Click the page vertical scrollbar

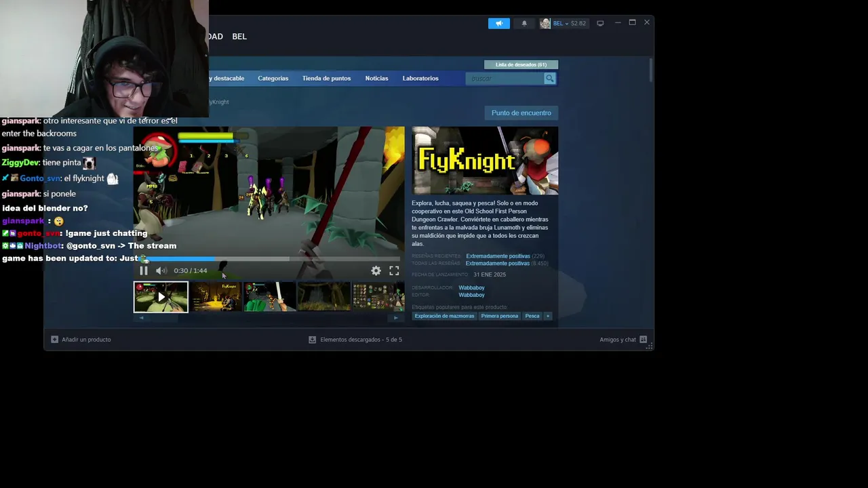(651, 71)
